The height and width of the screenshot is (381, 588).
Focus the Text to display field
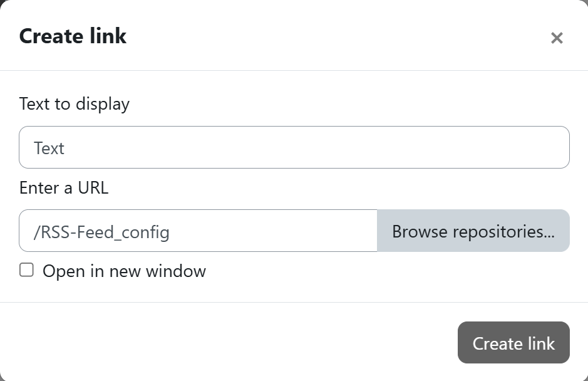(294, 148)
